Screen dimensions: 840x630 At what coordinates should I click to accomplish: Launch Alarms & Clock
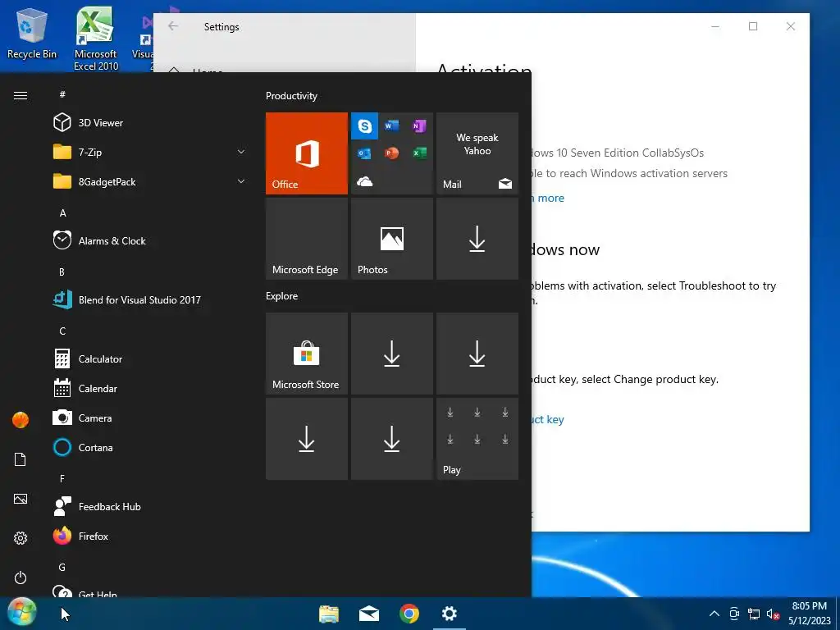[150, 240]
